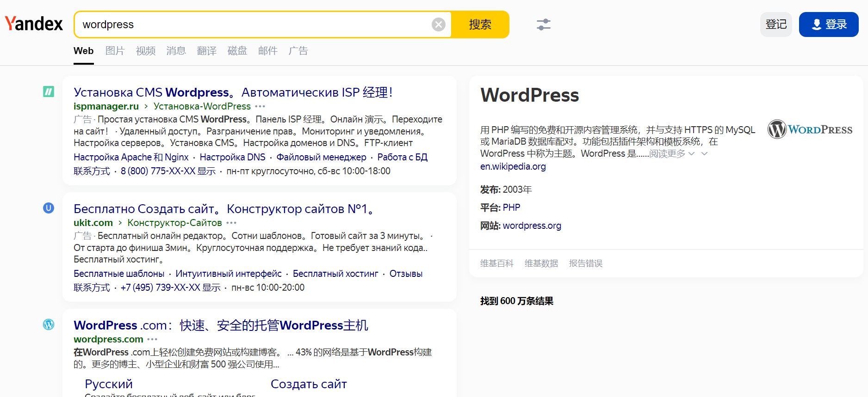Open the Настройка DNS sitelink
The height and width of the screenshot is (397, 868).
[x=233, y=157]
